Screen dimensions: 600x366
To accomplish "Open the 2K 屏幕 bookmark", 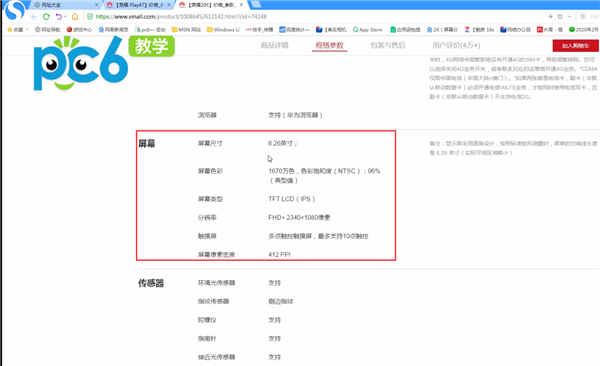I will click(442, 29).
